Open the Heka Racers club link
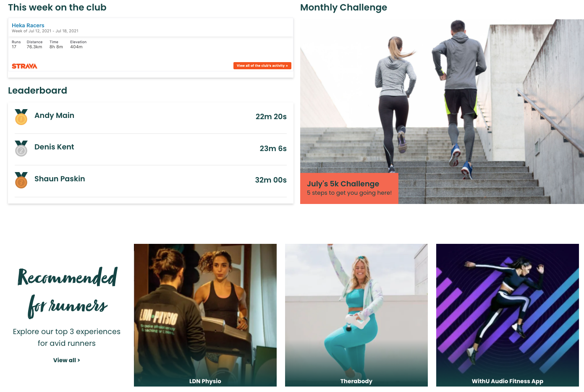This screenshot has height=392, width=584. click(x=28, y=26)
